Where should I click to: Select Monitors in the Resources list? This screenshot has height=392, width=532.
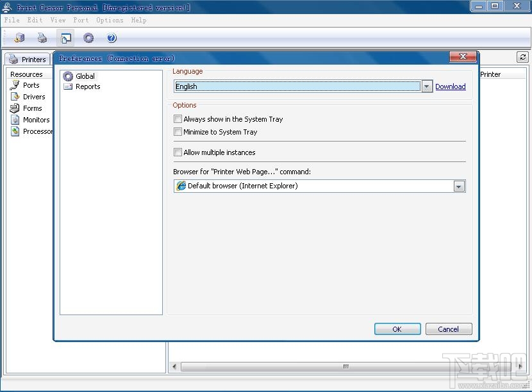pos(37,120)
